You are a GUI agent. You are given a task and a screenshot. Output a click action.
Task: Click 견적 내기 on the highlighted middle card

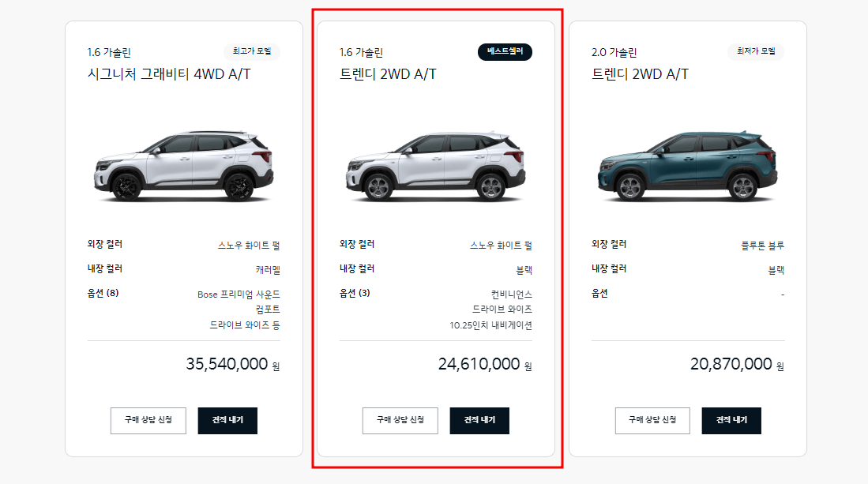479,420
